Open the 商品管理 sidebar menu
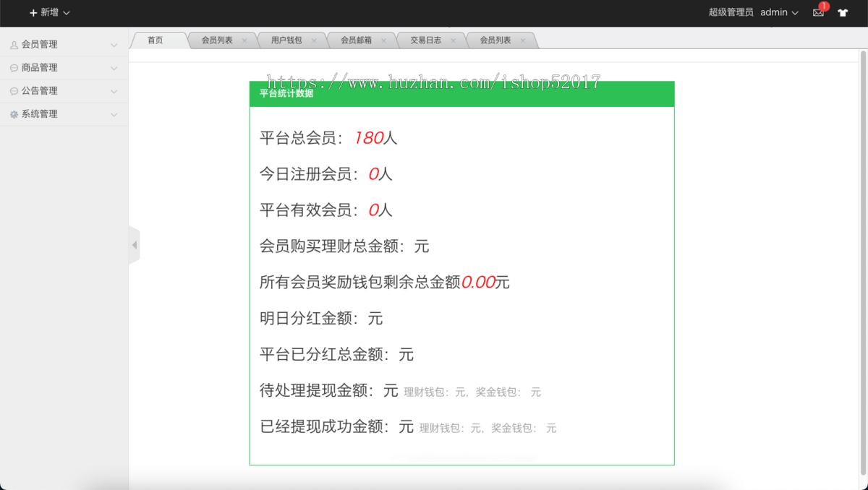Screen dimensions: 868x490 [x=64, y=68]
